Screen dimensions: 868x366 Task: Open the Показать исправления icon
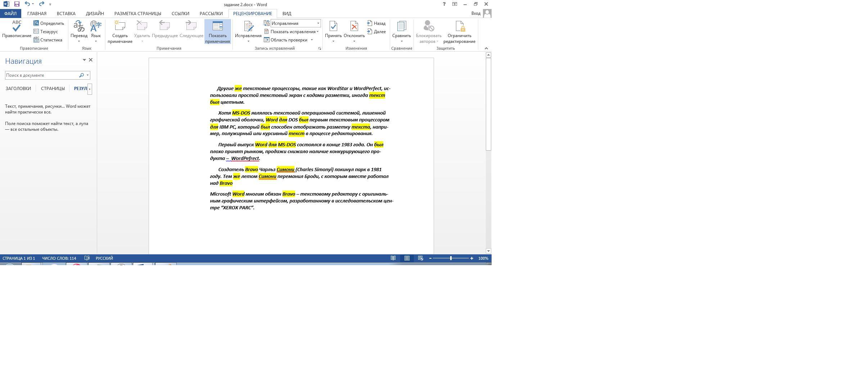point(266,32)
